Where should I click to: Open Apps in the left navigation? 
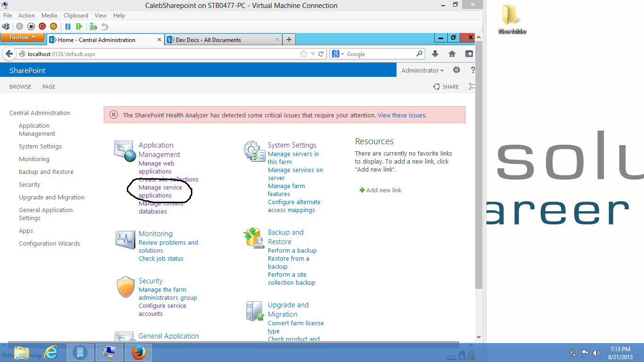26,231
